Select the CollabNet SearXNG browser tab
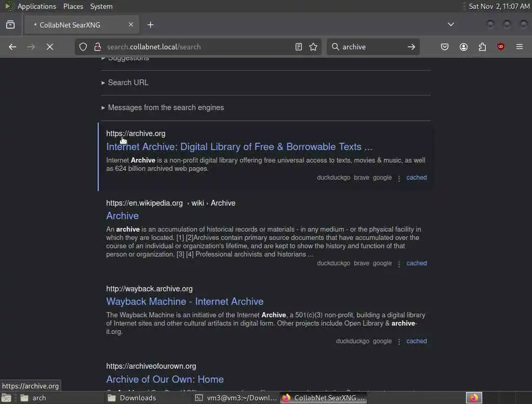The image size is (532, 404). point(81,25)
